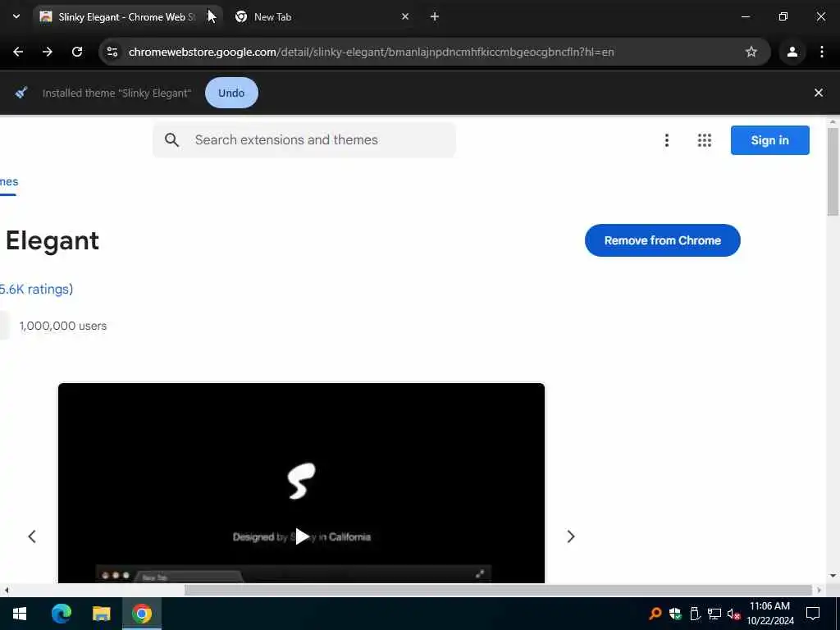Show previous preview slide
This screenshot has width=840, height=630.
point(32,536)
